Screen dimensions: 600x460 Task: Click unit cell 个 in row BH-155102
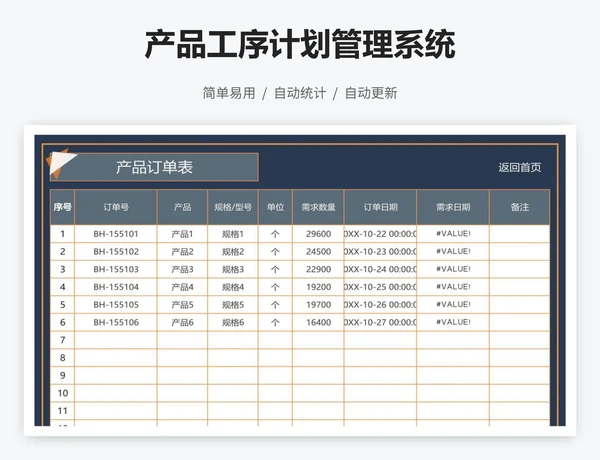click(276, 251)
